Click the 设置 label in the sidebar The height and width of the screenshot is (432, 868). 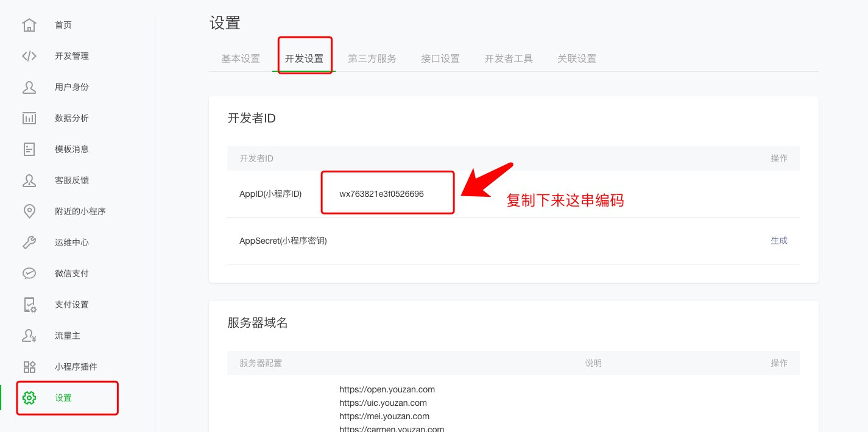[63, 398]
